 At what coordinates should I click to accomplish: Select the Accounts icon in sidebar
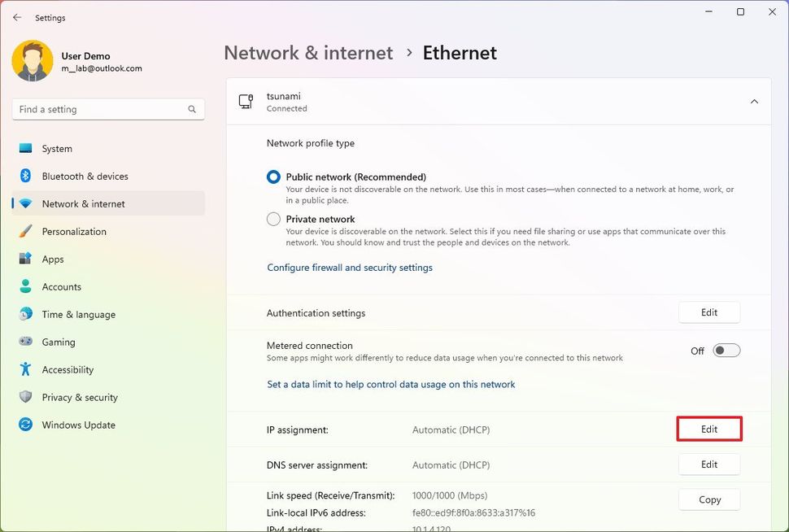[25, 287]
